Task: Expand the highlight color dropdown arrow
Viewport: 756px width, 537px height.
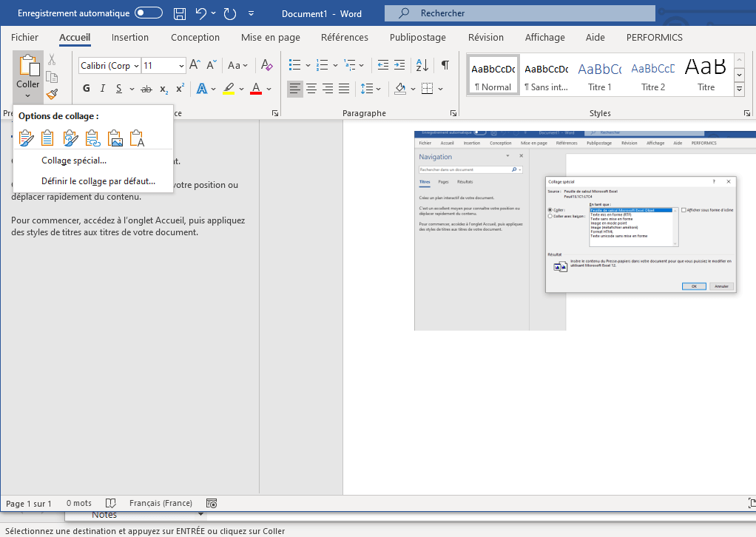Action: (x=241, y=89)
